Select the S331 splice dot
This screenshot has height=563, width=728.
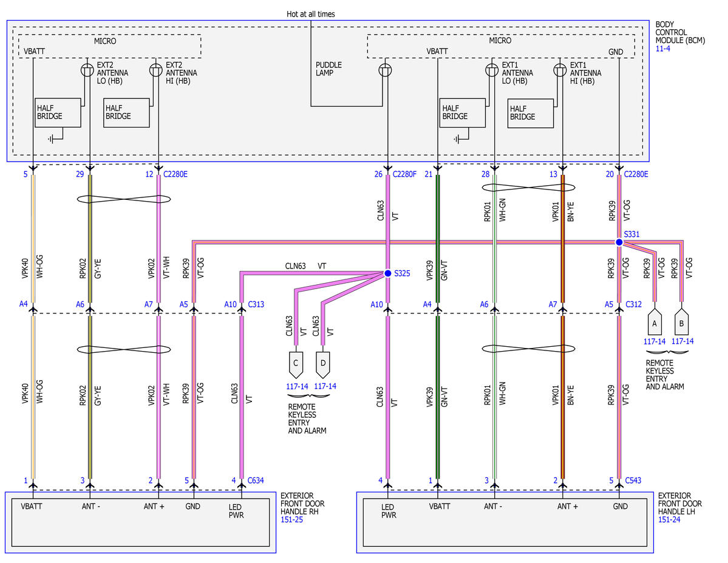click(619, 242)
